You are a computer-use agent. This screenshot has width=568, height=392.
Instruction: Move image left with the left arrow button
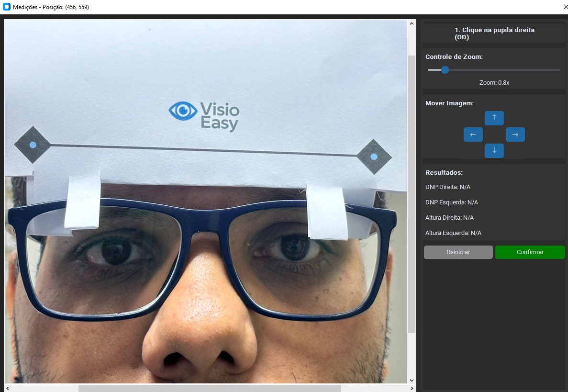click(x=473, y=134)
